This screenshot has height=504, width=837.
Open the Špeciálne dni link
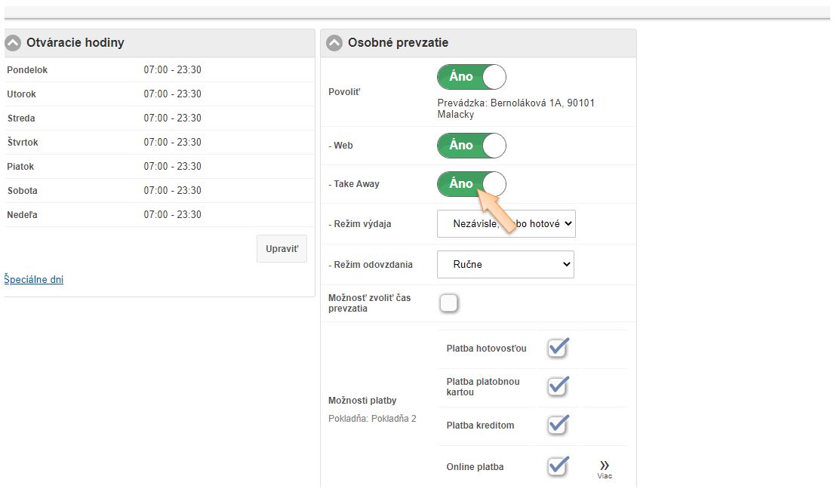click(34, 280)
